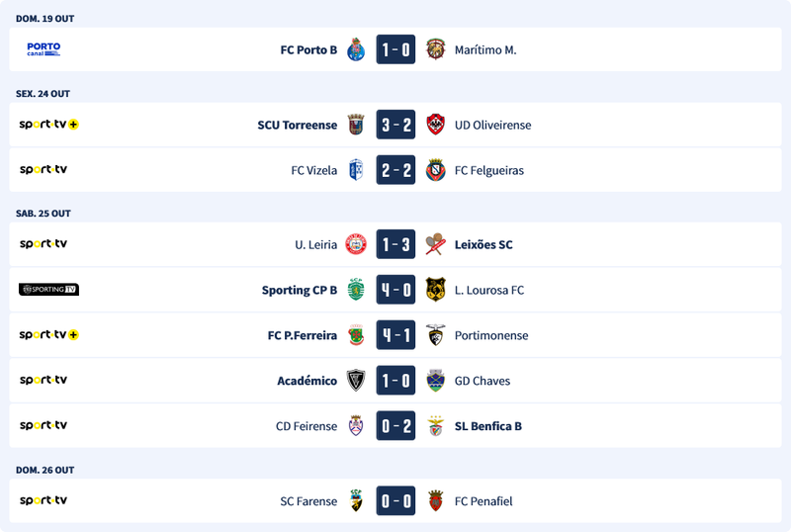Click the FC Porto B club crest
Viewport: 791px width, 532px height.
[x=356, y=49]
